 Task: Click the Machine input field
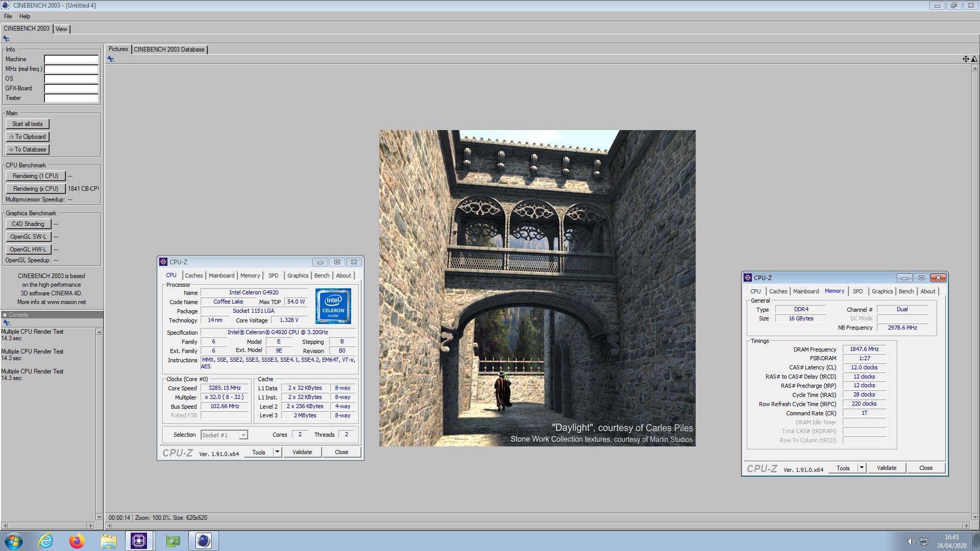coord(71,59)
